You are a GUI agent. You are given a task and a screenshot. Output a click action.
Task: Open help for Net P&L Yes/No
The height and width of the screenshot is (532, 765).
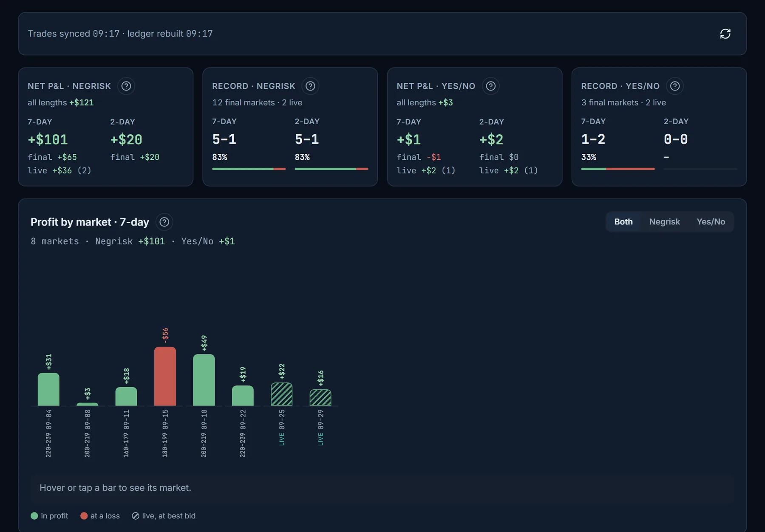(490, 86)
